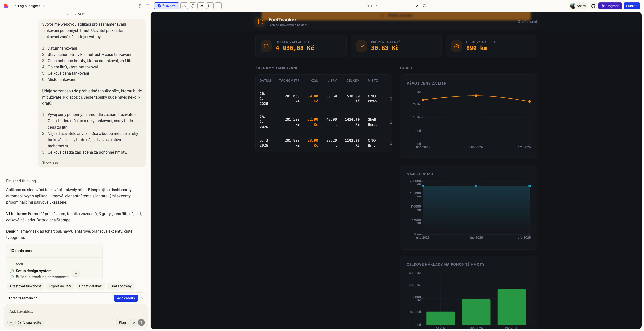
Task: Toggle Visual edits mode
Action: 30,322
